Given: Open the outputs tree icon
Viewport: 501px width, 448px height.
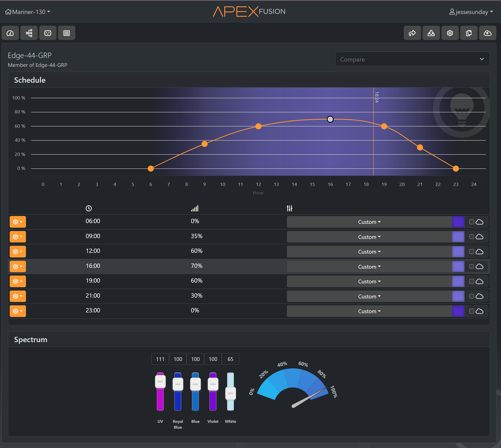Looking at the screenshot, I should 29,33.
